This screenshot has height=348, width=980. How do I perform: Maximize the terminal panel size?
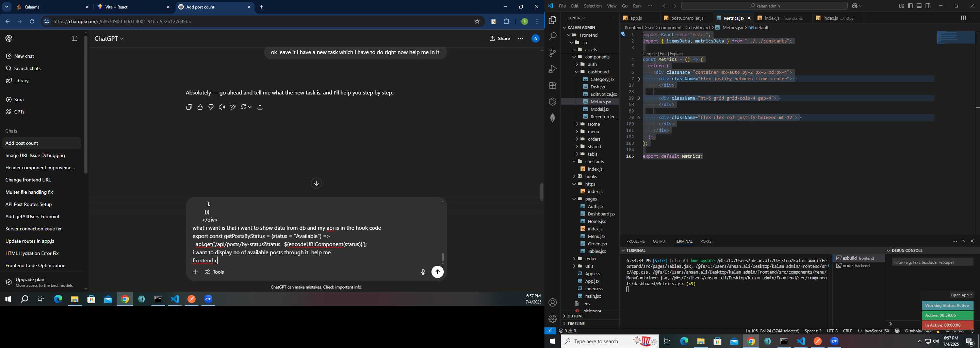coord(963,241)
